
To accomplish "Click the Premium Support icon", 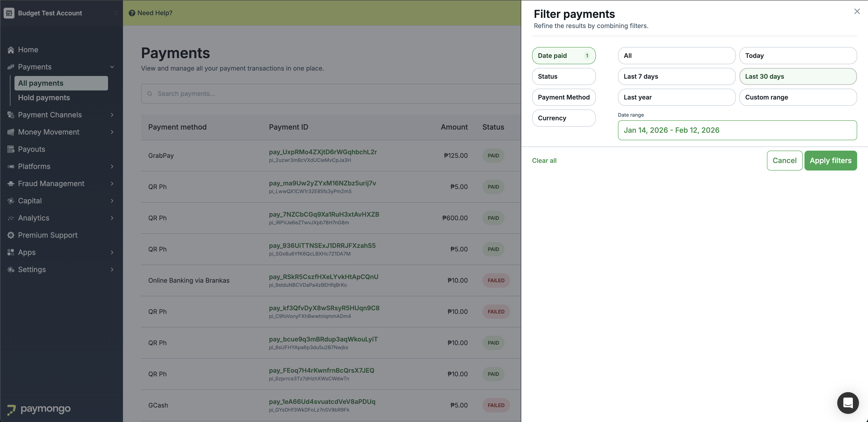I will (x=11, y=235).
